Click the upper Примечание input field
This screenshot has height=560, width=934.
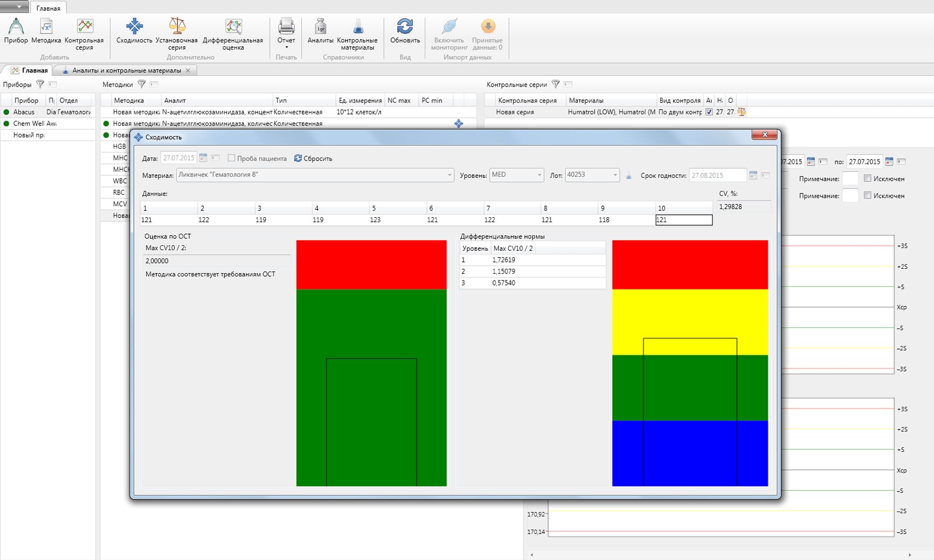point(851,179)
